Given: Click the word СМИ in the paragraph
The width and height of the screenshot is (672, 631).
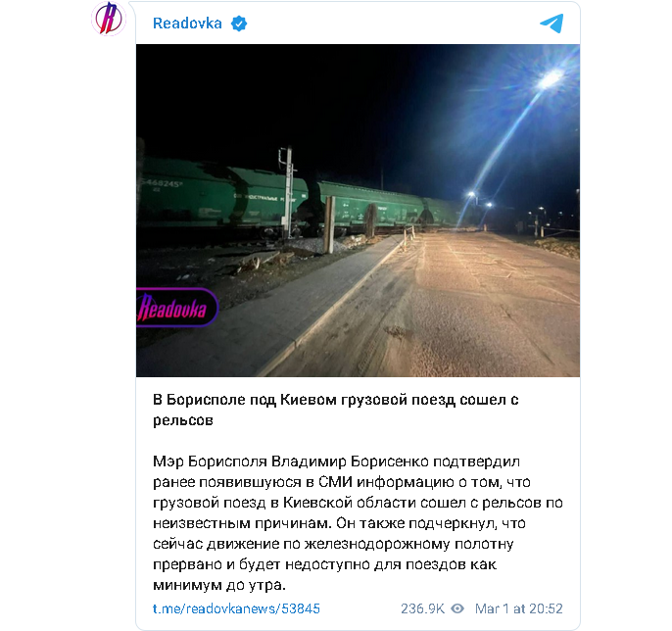Looking at the screenshot, I should tap(336, 482).
